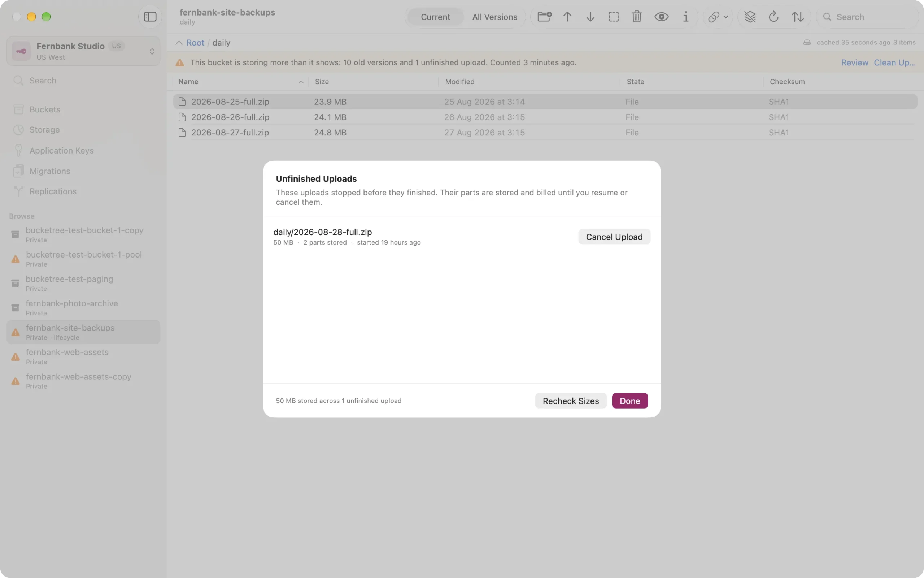Click the upload arrow icon

pos(567,17)
